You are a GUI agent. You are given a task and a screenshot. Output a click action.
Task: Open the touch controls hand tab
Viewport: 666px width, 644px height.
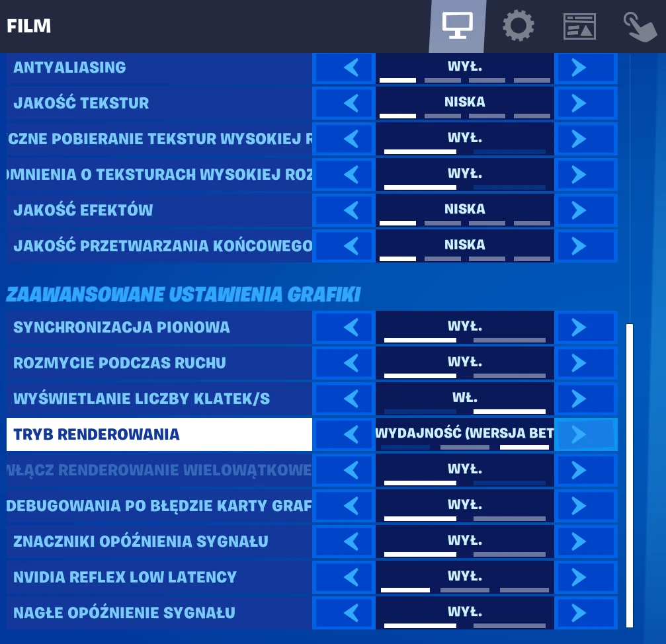[x=640, y=26]
